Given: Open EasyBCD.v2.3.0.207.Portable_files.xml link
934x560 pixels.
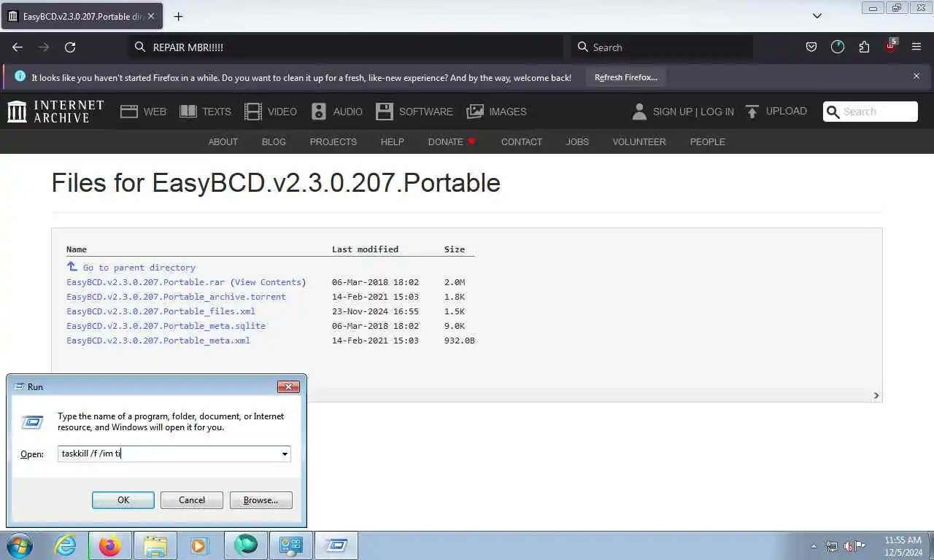Looking at the screenshot, I should click(x=161, y=311).
